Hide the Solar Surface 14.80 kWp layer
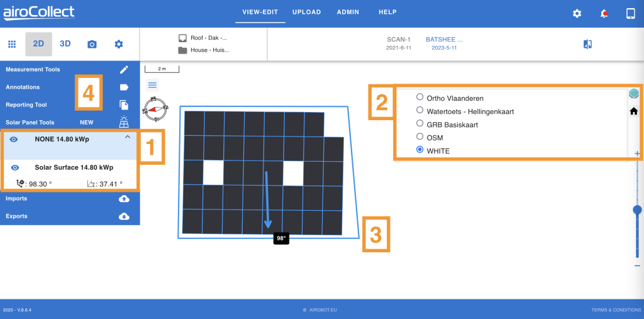644x319 pixels. [15, 168]
